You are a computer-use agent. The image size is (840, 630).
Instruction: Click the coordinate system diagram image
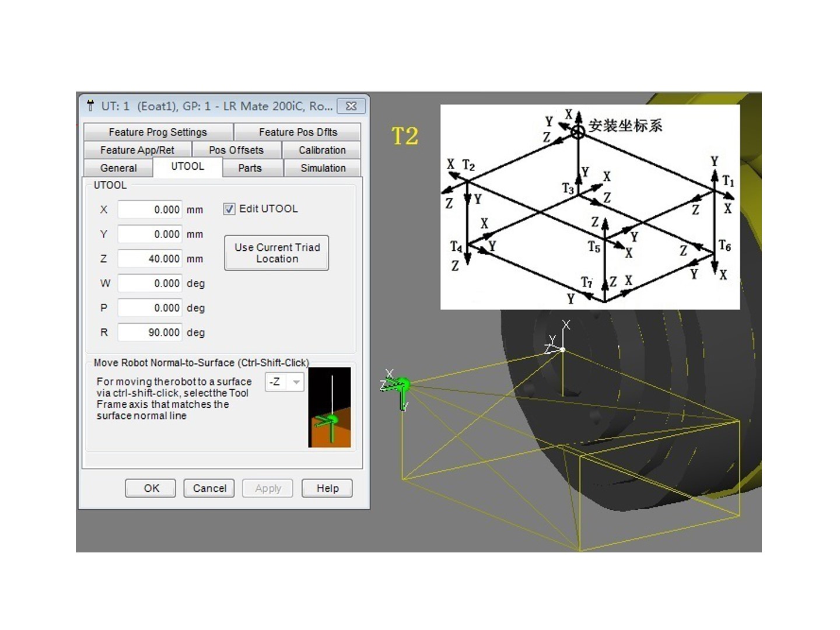[590, 207]
